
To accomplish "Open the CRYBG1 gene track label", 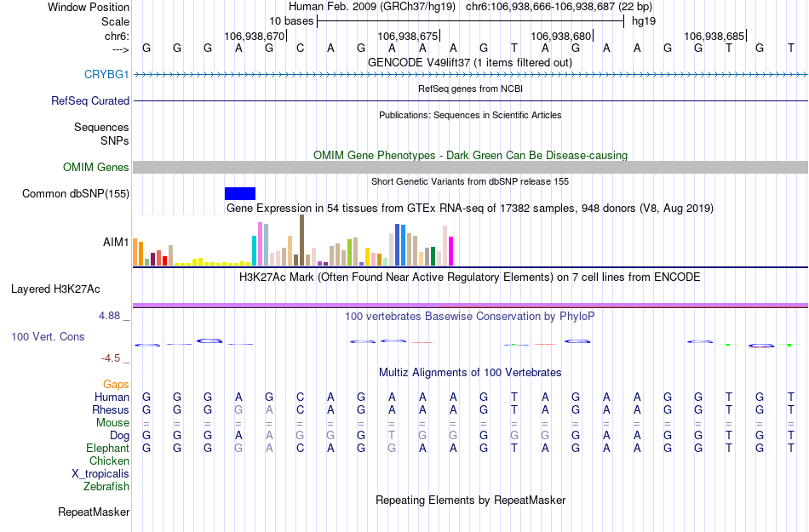I will [106, 74].
